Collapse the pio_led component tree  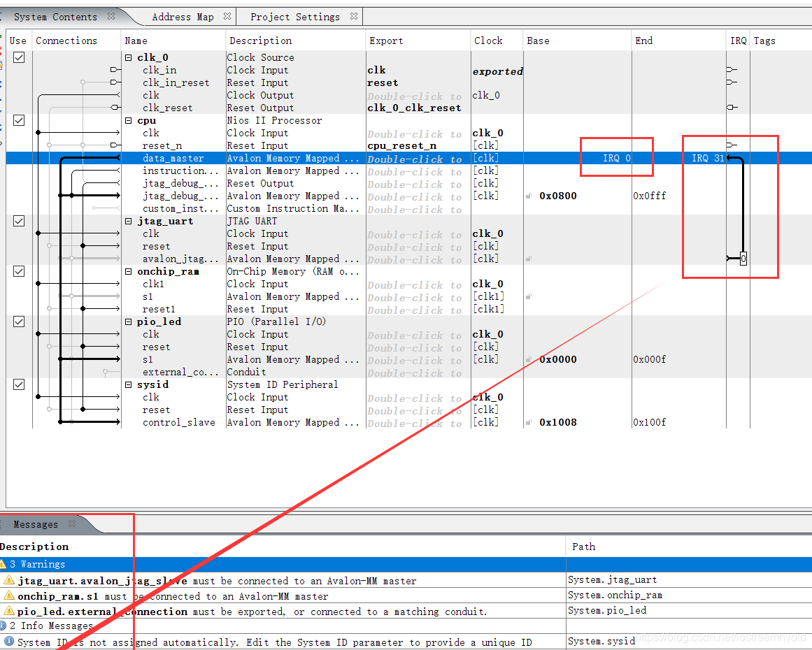point(129,322)
